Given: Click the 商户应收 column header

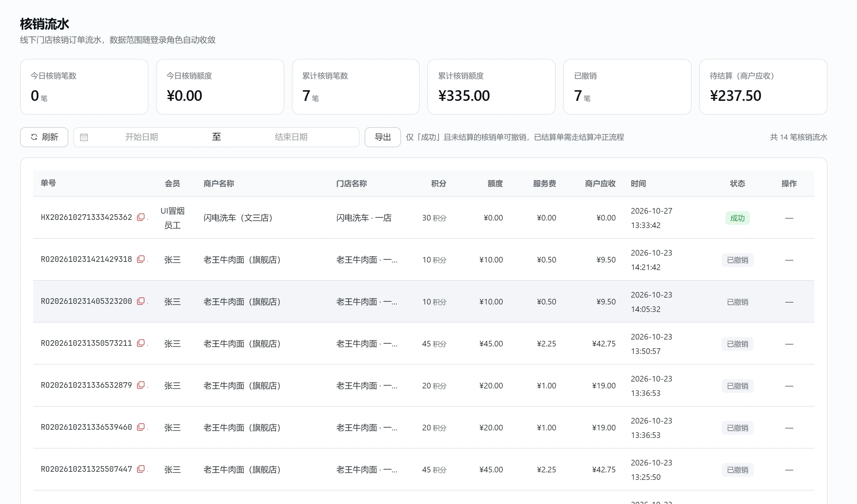Looking at the screenshot, I should 600,184.
